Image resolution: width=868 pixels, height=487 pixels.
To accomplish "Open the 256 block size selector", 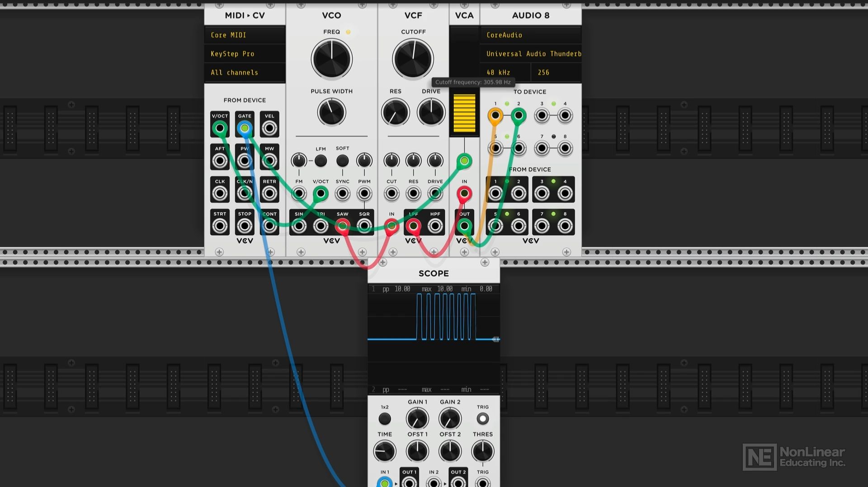I will 557,72.
